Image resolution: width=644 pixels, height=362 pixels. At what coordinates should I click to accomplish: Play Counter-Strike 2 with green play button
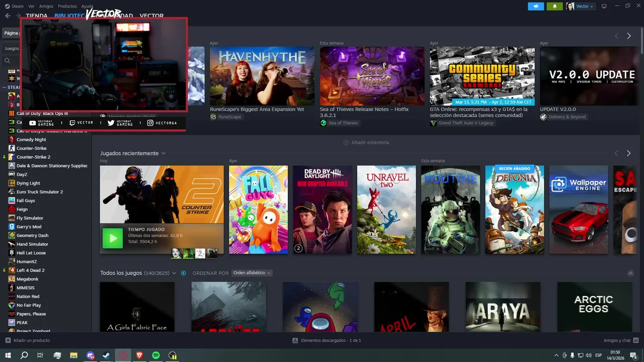pyautogui.click(x=113, y=238)
